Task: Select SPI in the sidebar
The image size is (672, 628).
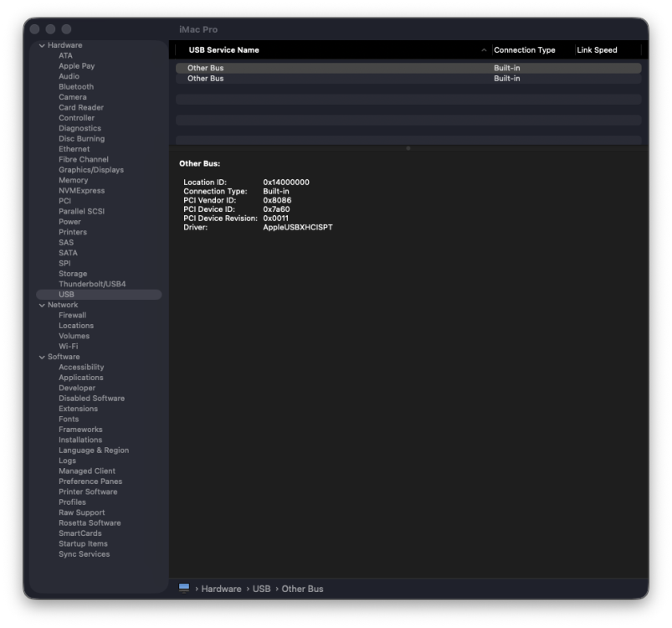Action: (x=64, y=263)
